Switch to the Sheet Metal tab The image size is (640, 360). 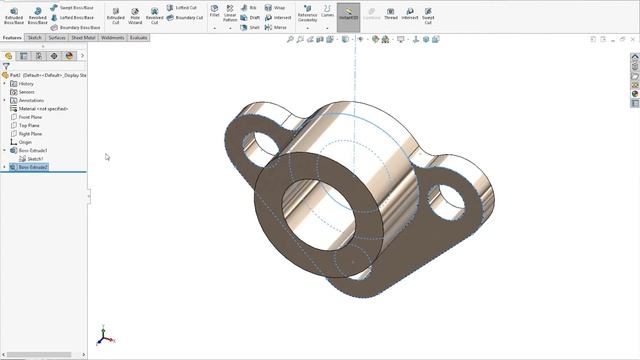pos(83,38)
